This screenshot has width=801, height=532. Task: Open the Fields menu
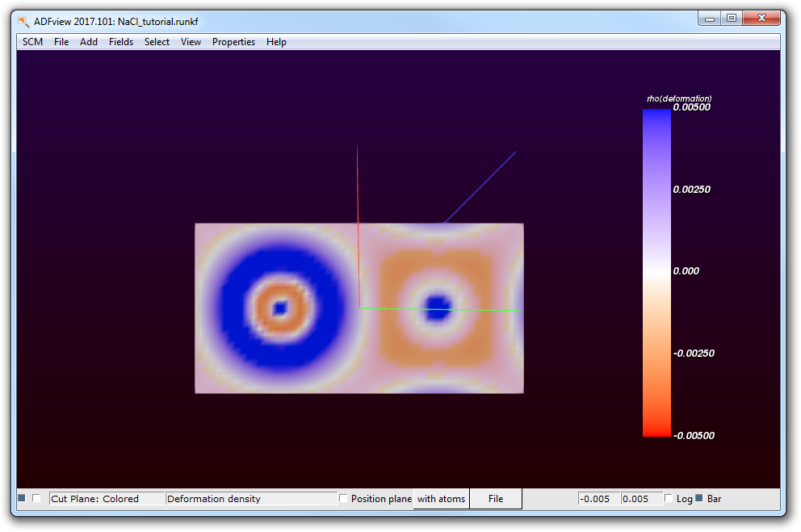(121, 42)
